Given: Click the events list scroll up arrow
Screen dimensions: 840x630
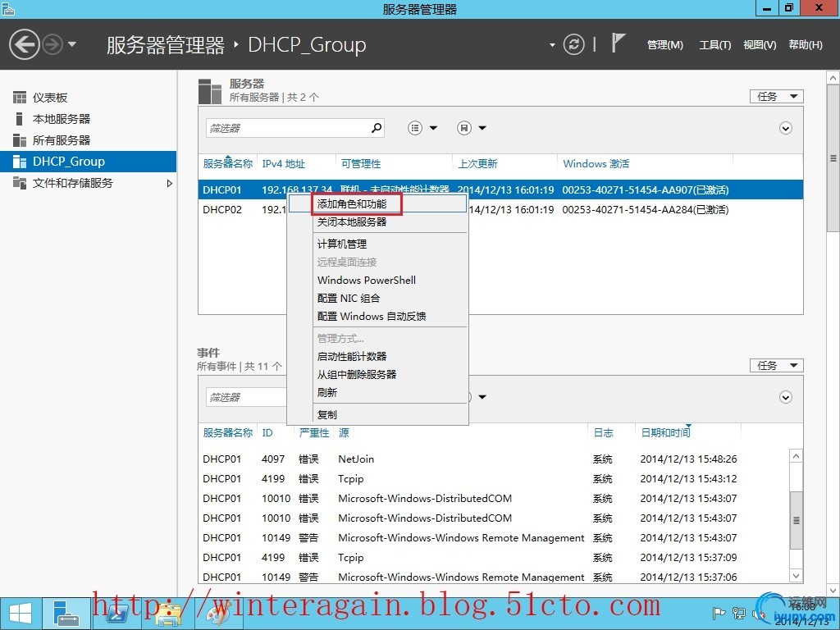Looking at the screenshot, I should tap(796, 456).
